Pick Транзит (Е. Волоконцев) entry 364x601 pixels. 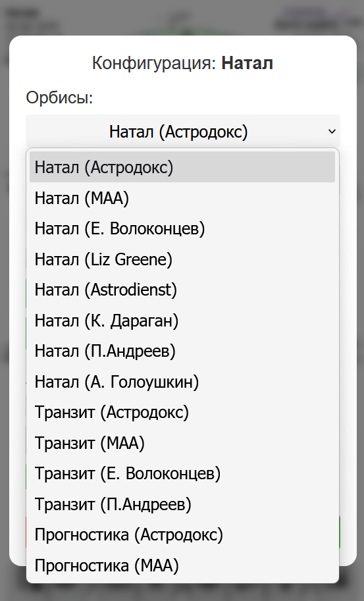click(x=182, y=474)
